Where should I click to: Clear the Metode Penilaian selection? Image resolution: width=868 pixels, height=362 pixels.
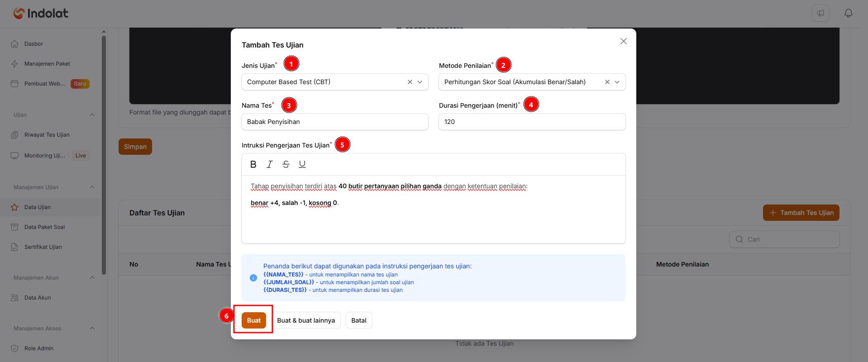tap(607, 82)
